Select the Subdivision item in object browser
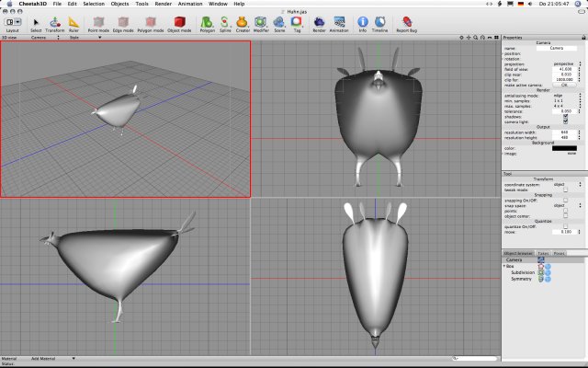Screen dimensions: 588x368 pyautogui.click(x=523, y=272)
